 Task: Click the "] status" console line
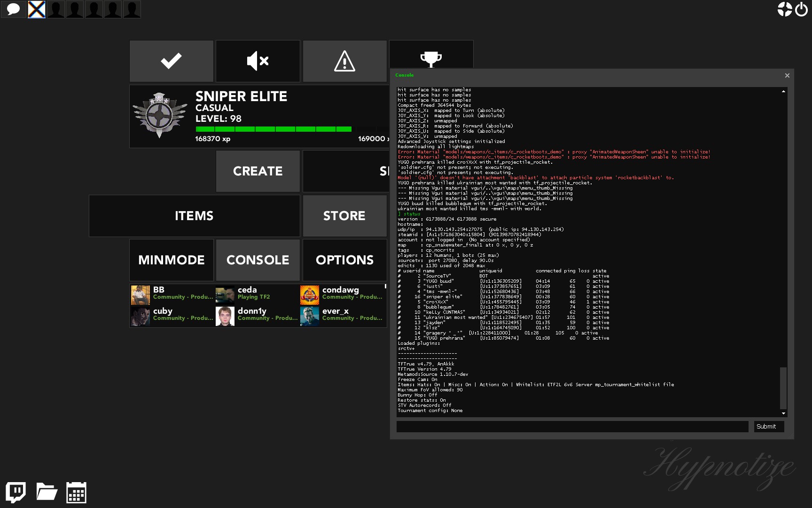(x=409, y=214)
